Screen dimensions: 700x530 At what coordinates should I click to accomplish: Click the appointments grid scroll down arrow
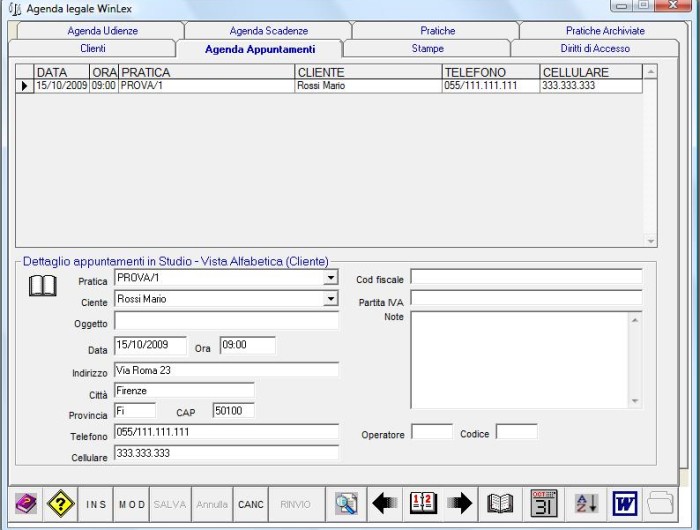[650, 241]
